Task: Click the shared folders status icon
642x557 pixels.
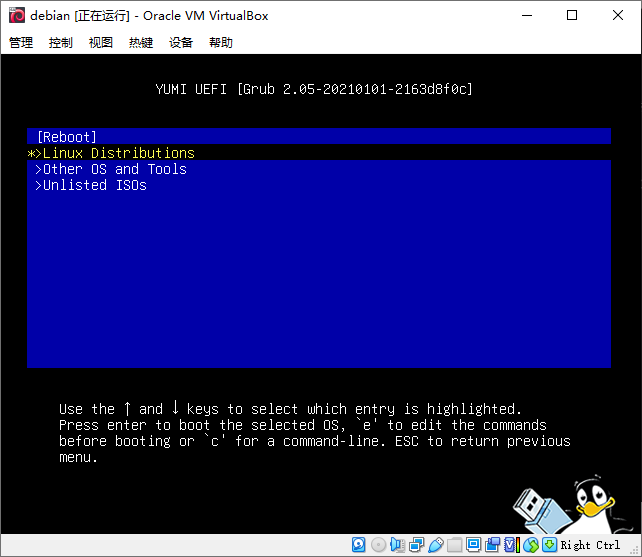Action: [x=454, y=545]
